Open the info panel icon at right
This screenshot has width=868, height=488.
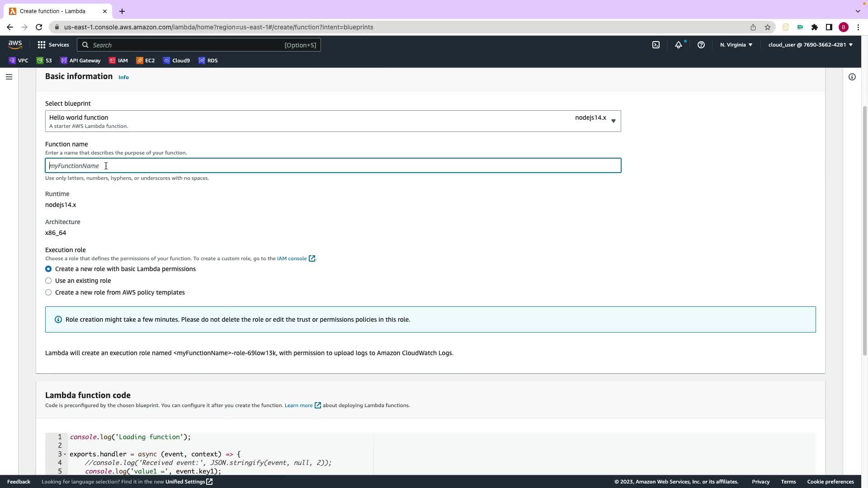click(852, 77)
